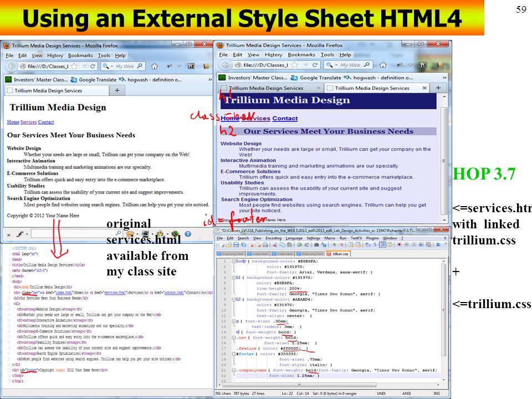Click the Stop Recording macro icon in Notepad++
This screenshot has width=532, height=399.
407,244
